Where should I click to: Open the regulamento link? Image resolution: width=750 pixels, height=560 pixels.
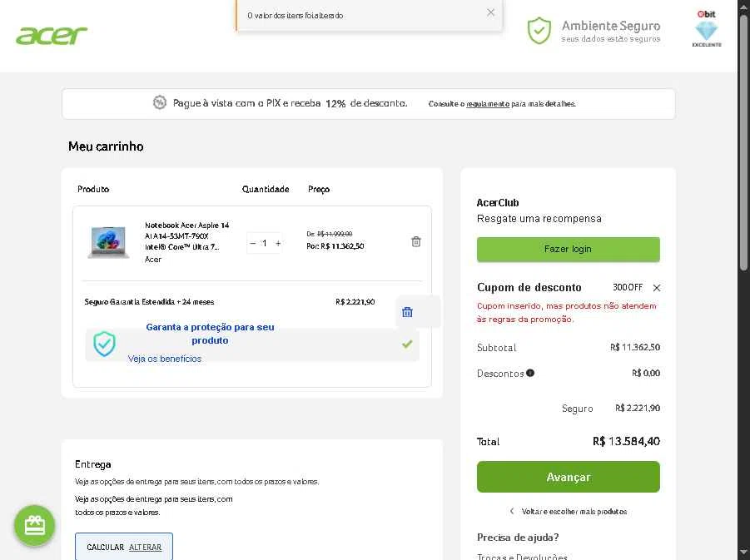click(x=488, y=104)
